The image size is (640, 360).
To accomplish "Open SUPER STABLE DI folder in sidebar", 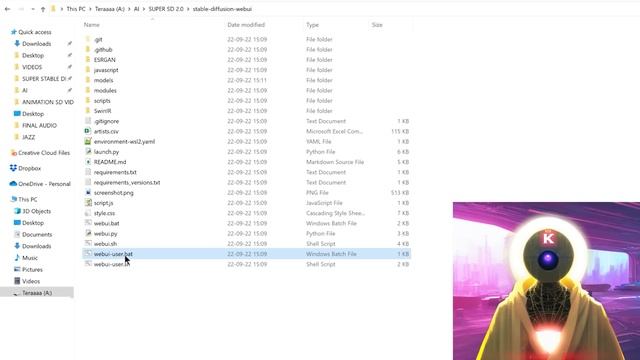I will [44, 79].
